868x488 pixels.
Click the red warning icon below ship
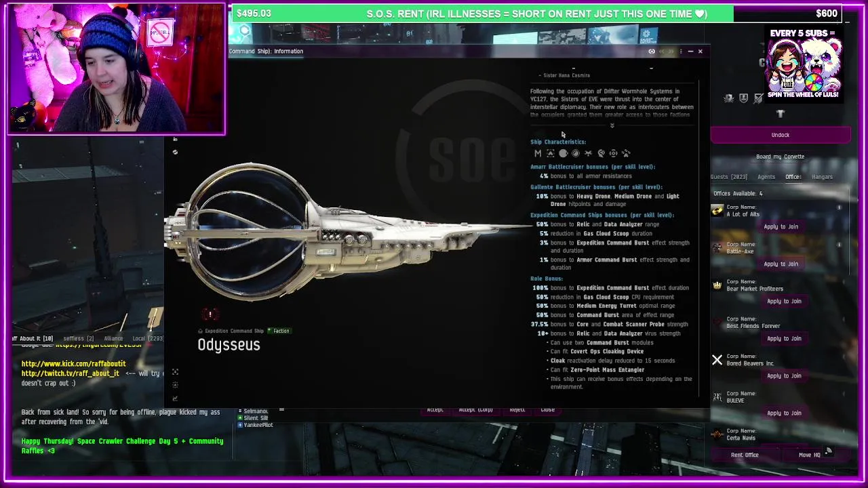tap(210, 314)
